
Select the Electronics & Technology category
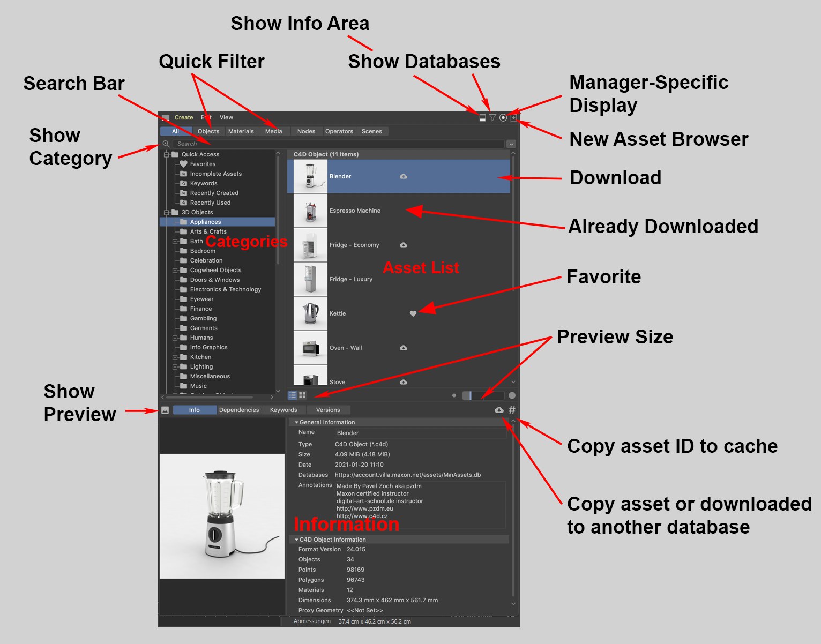pyautogui.click(x=226, y=289)
